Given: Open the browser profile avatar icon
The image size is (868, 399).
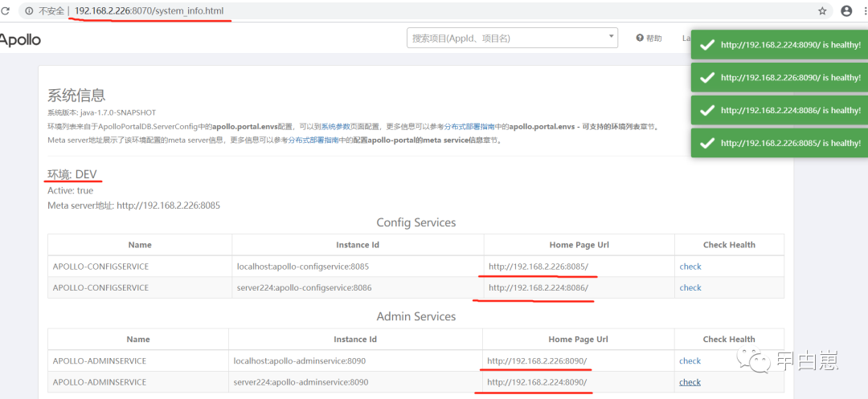Looking at the screenshot, I should click(x=846, y=11).
